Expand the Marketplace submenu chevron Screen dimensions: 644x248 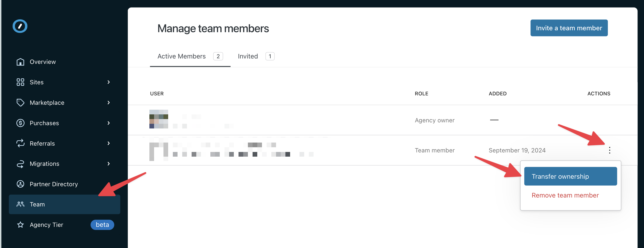tap(109, 103)
